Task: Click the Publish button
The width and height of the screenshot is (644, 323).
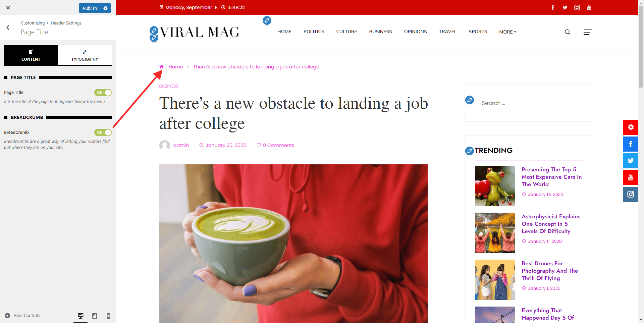Action: click(90, 8)
